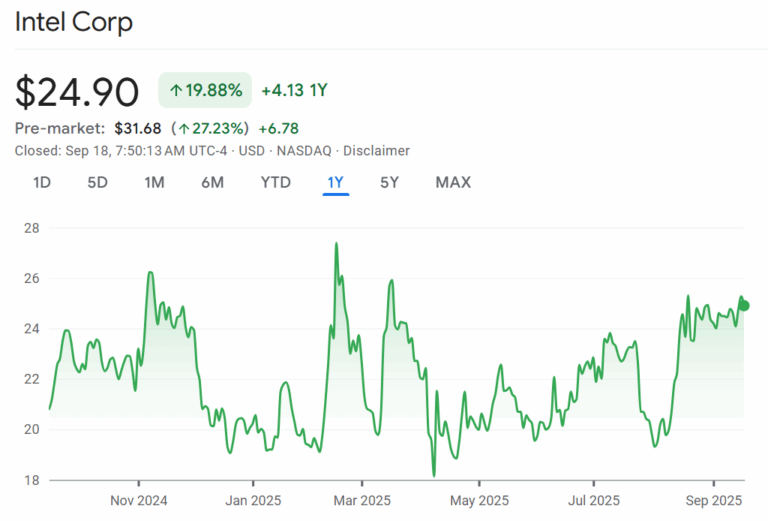768x521 pixels.
Task: Click the 27.23% pre-market percent
Action: coord(217,128)
